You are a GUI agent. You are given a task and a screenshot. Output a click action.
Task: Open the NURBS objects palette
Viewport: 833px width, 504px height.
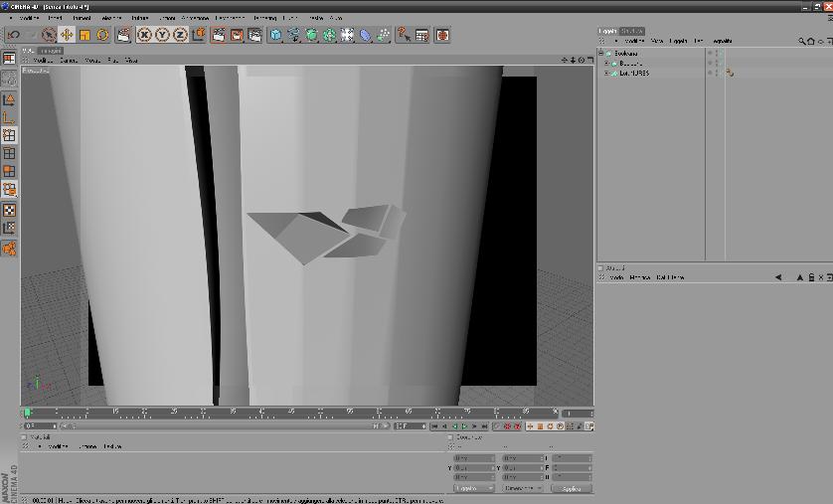pos(311,35)
